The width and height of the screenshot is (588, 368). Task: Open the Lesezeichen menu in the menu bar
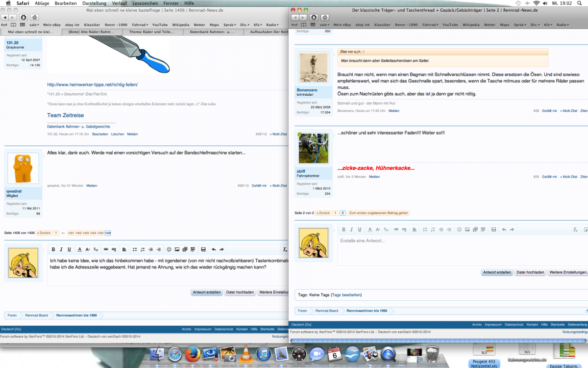(145, 3)
